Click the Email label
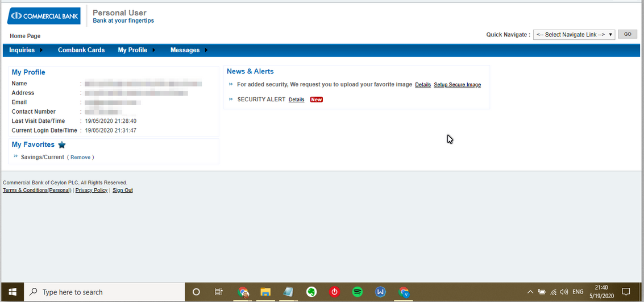The height and width of the screenshot is (302, 644). point(19,102)
